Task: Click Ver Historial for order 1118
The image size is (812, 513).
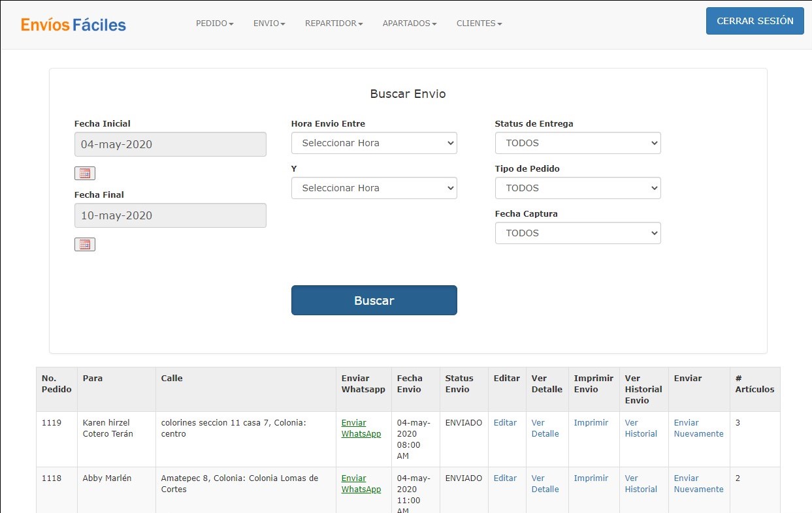Action: click(x=640, y=484)
